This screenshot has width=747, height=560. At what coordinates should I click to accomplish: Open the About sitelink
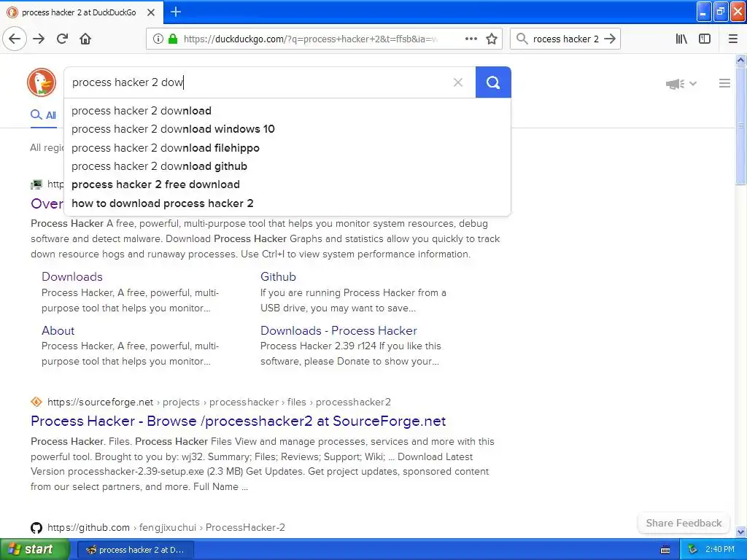(x=58, y=330)
